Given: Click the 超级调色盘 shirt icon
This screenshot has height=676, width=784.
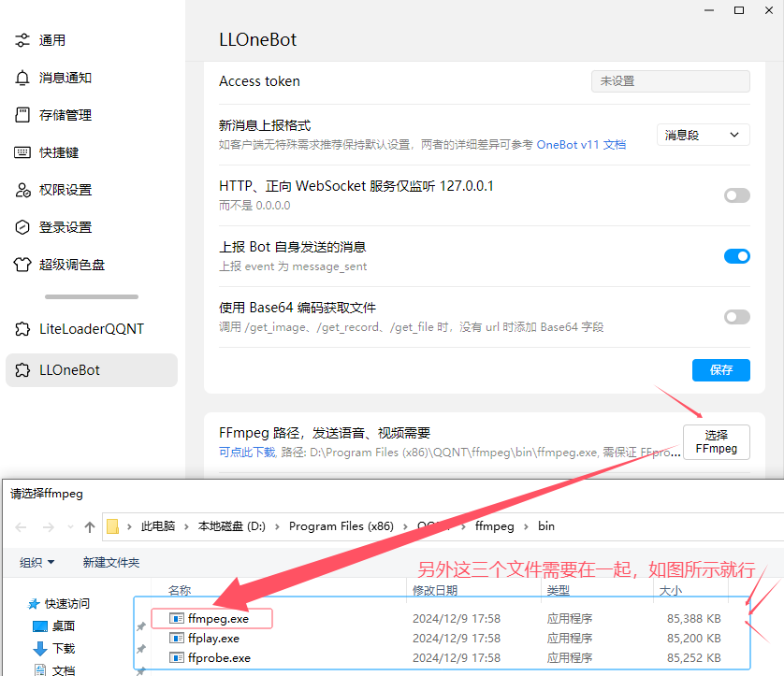Looking at the screenshot, I should tap(22, 265).
